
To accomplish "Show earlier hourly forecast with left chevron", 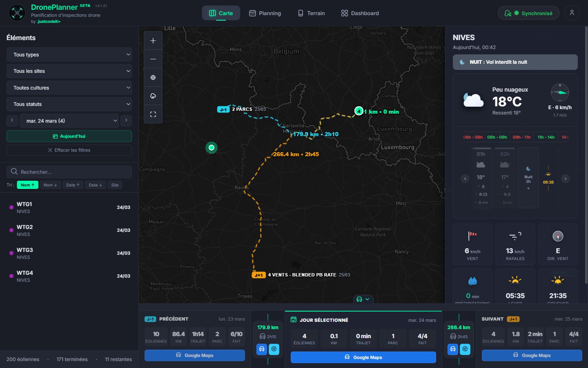I will tap(465, 179).
